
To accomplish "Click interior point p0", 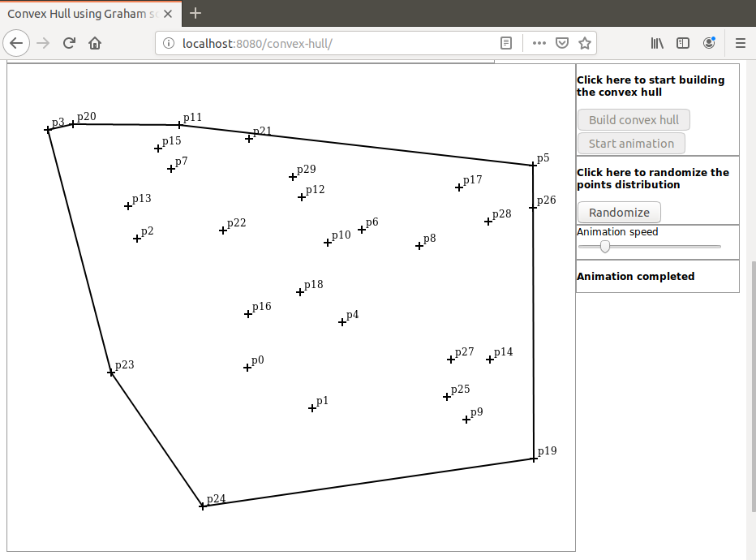I will tap(247, 368).
